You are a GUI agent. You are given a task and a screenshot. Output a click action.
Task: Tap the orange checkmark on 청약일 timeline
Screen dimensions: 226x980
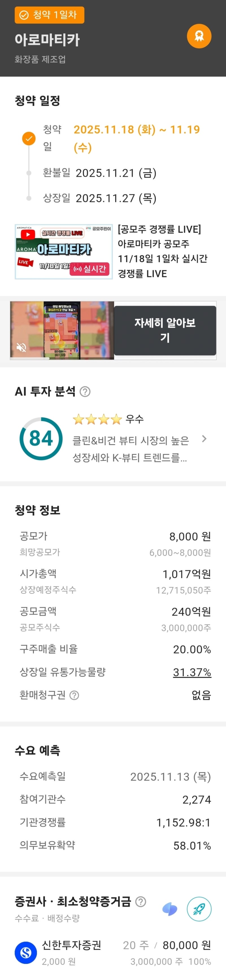[29, 138]
